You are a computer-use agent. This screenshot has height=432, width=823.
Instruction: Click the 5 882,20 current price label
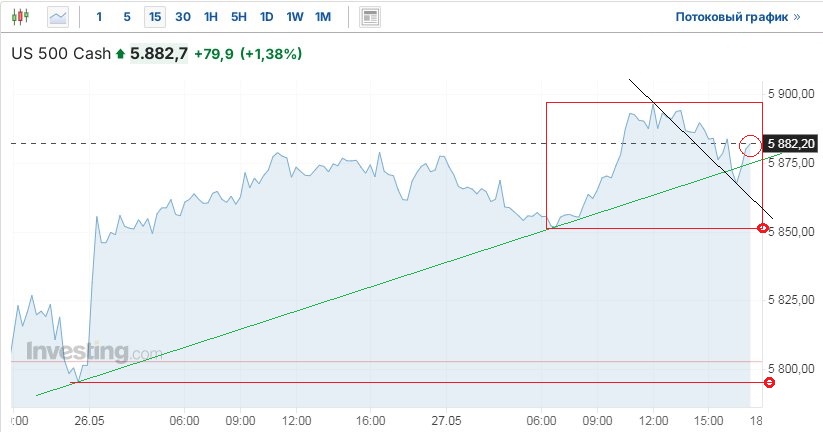(x=790, y=144)
